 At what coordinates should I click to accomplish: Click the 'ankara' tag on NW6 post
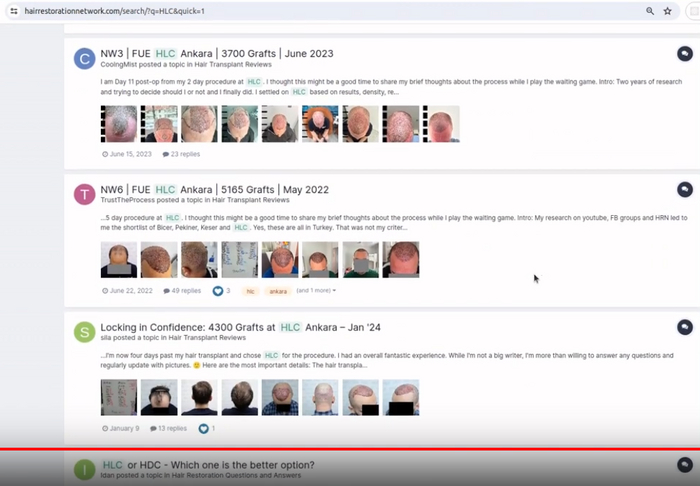click(x=278, y=291)
